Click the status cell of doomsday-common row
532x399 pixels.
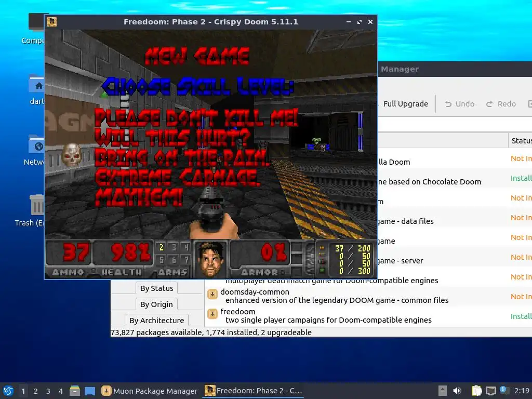click(521, 297)
